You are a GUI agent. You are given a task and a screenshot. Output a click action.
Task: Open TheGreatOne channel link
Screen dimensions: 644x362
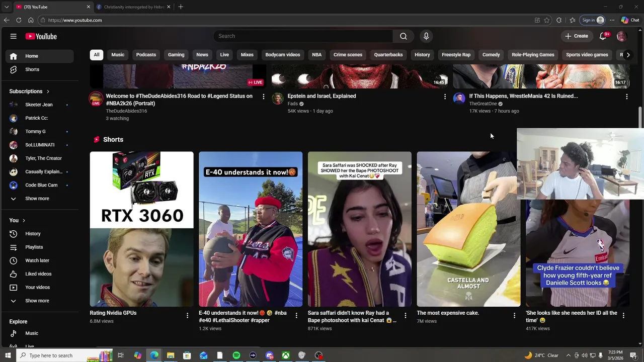483,104
